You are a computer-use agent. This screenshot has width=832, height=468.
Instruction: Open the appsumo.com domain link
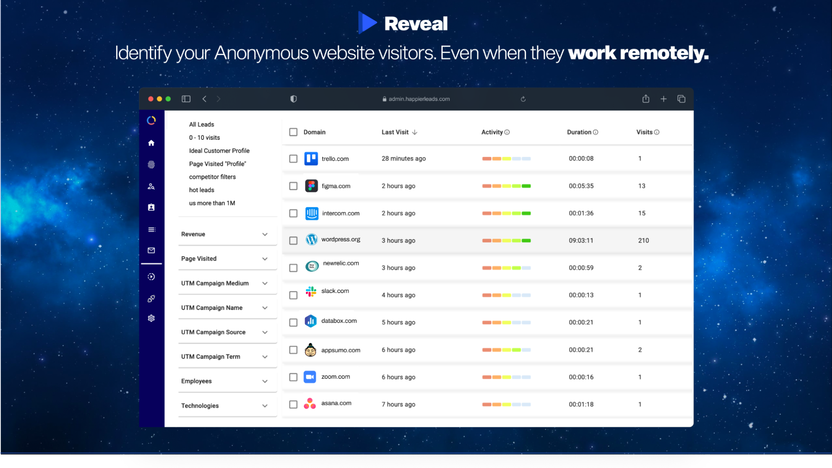(x=341, y=350)
